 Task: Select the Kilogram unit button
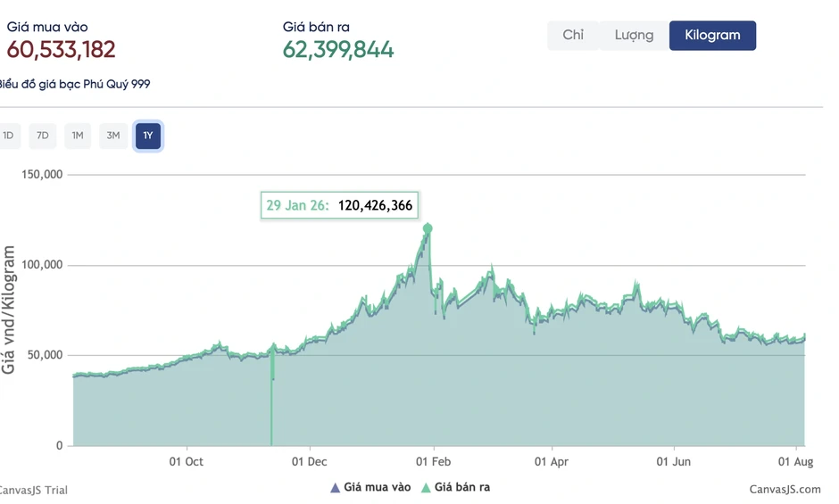pos(712,36)
